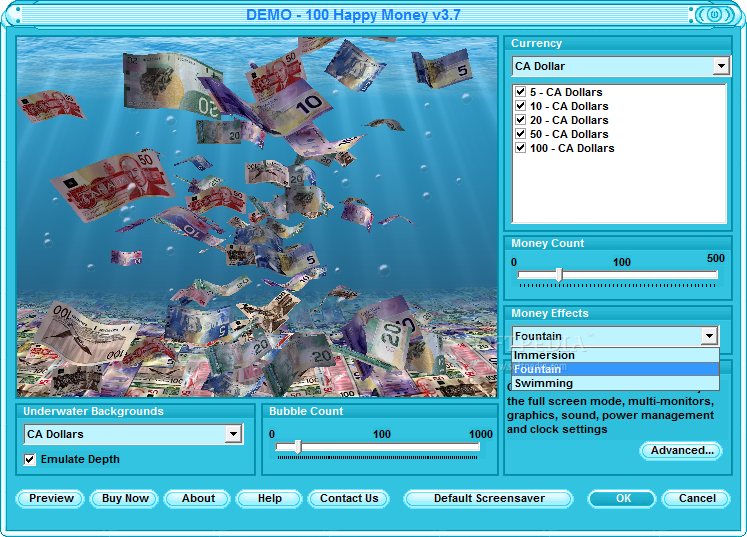Open the About dialog
The width and height of the screenshot is (747, 537).
point(198,498)
